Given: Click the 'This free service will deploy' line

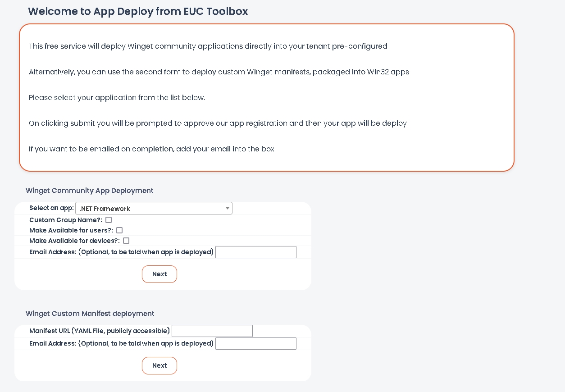Looking at the screenshot, I should (x=208, y=46).
